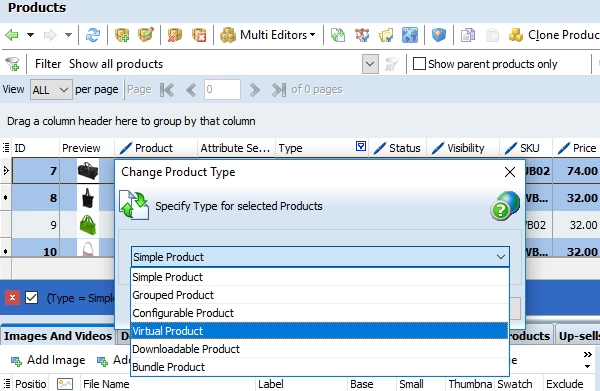
Task: Open the View per page ALL dropdown
Action: (x=51, y=90)
